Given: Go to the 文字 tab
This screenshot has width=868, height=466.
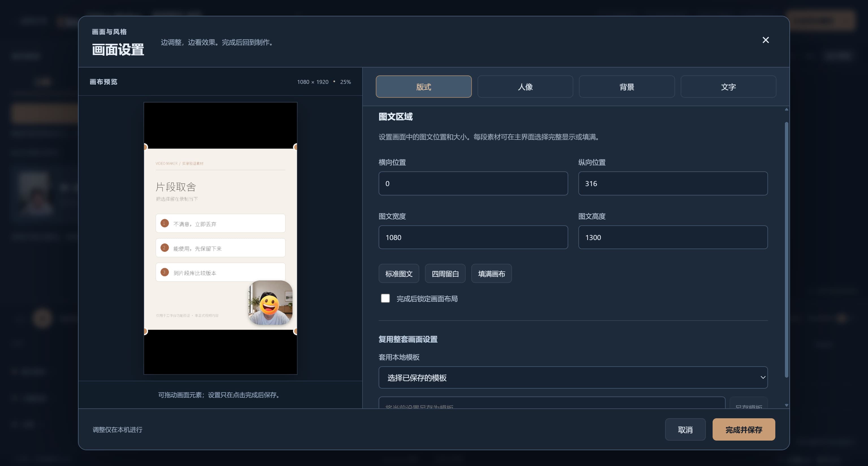Looking at the screenshot, I should point(728,87).
